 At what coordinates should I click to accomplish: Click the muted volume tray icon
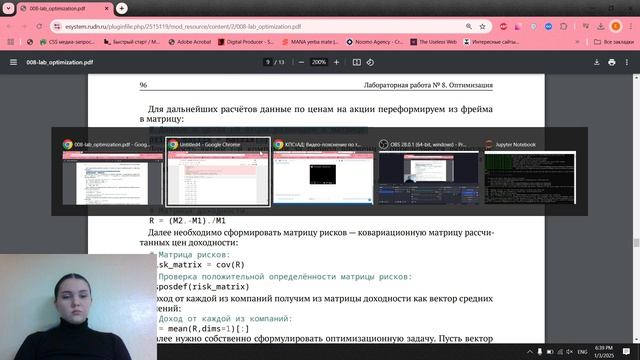pyautogui.click(x=569, y=351)
